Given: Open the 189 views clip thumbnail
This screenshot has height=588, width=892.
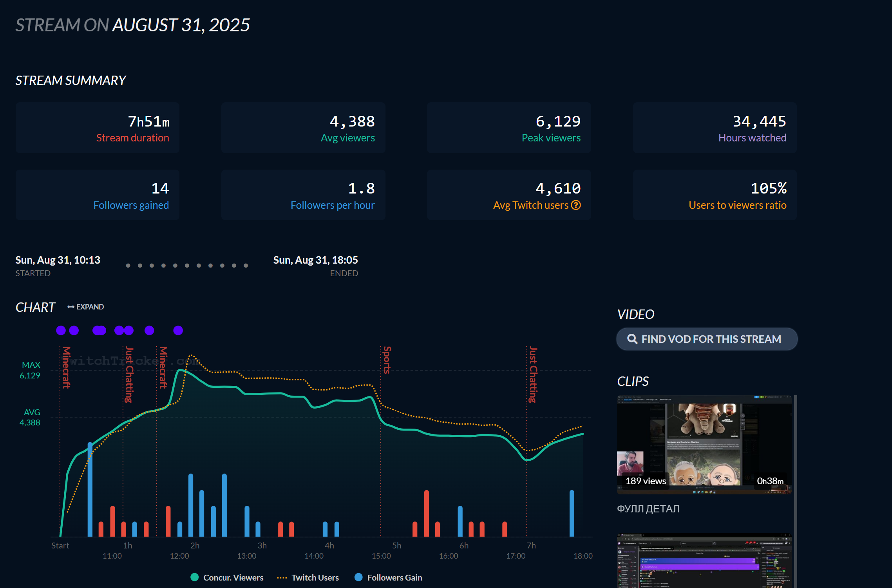Looking at the screenshot, I should pyautogui.click(x=704, y=444).
